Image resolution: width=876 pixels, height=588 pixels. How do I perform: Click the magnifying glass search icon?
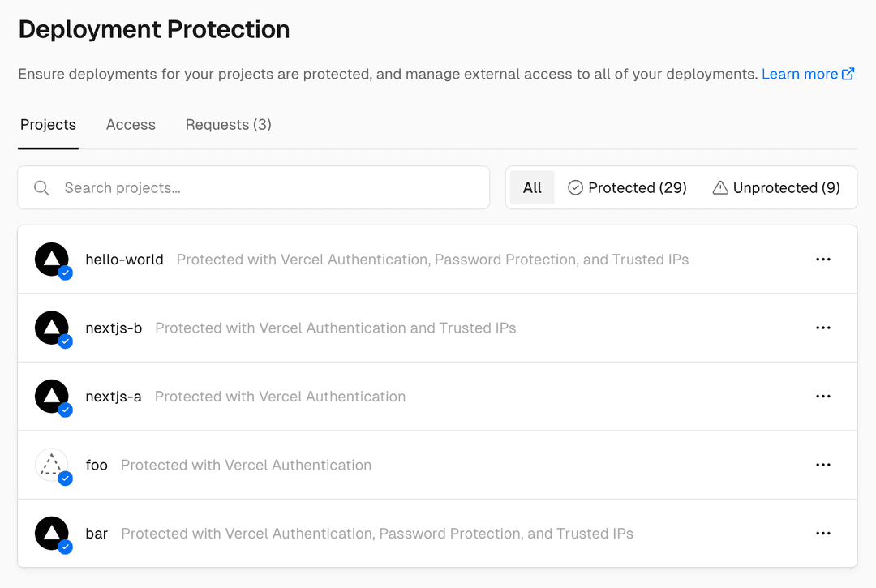coord(41,187)
